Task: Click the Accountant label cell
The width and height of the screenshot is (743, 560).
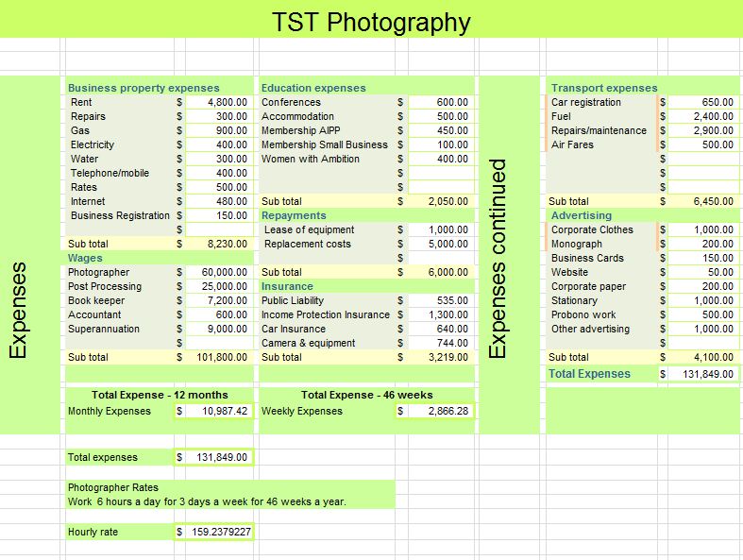Action: click(120, 314)
